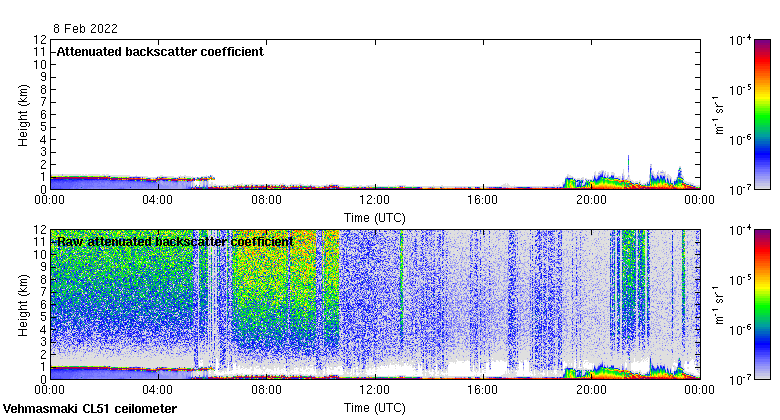Screen dimensions: 780x420
Task: Click the '3' height tick of the upper plot
Action: click(44, 152)
